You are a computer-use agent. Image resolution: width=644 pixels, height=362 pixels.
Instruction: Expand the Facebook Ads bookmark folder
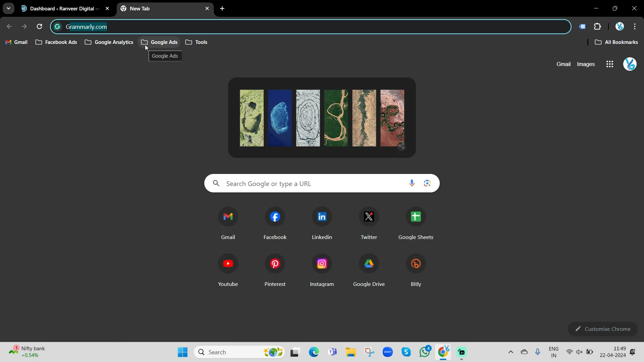[x=56, y=42]
